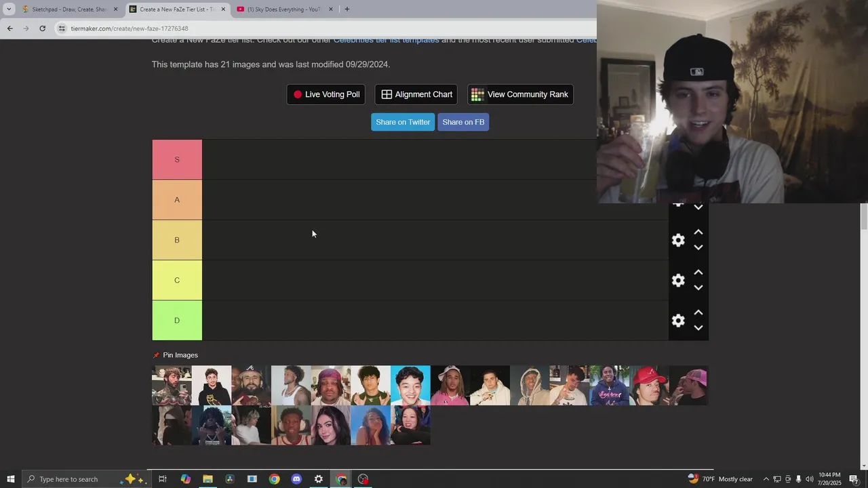Launch Copilot from the taskbar
868x488 pixels.
[x=185, y=479]
